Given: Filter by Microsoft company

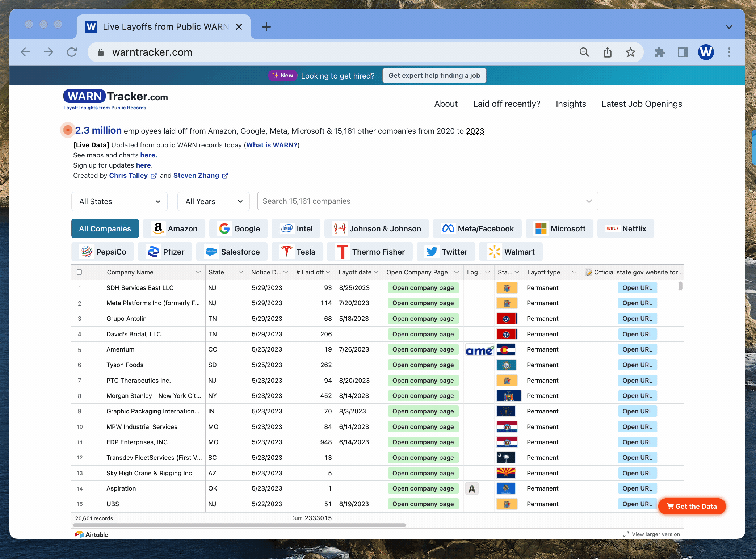Looking at the screenshot, I should (559, 229).
